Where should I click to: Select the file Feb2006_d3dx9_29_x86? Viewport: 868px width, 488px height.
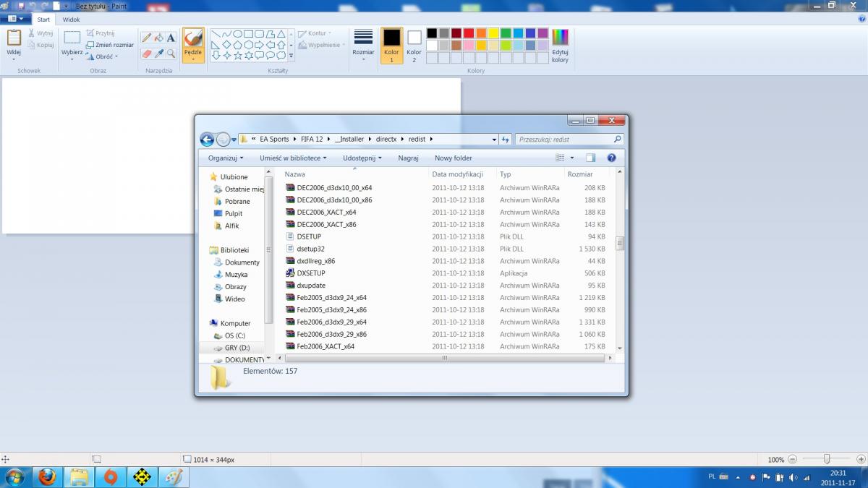(x=331, y=335)
